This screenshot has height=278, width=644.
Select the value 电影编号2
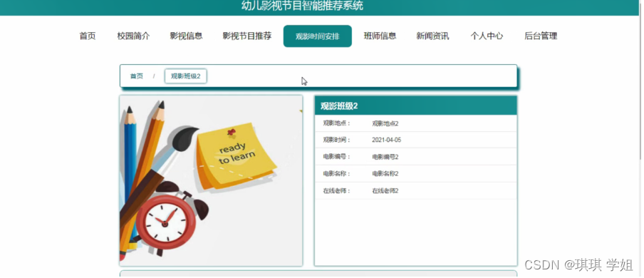[x=385, y=157]
